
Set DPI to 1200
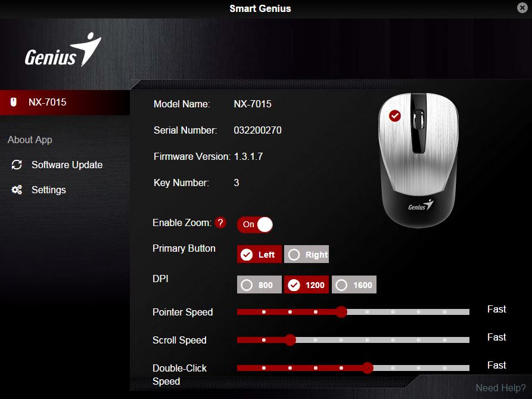(x=306, y=284)
